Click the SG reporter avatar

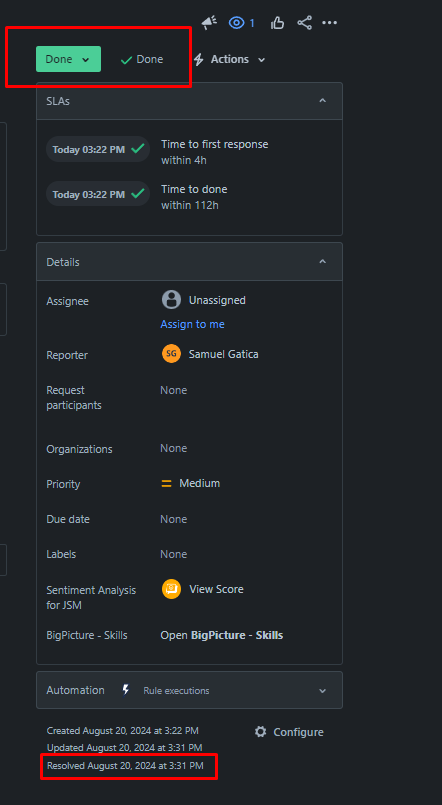(171, 354)
